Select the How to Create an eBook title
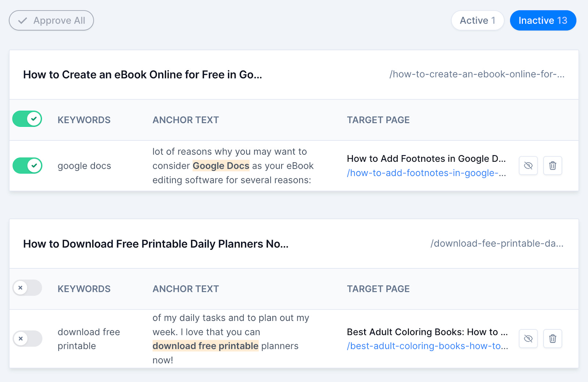 [x=142, y=75]
